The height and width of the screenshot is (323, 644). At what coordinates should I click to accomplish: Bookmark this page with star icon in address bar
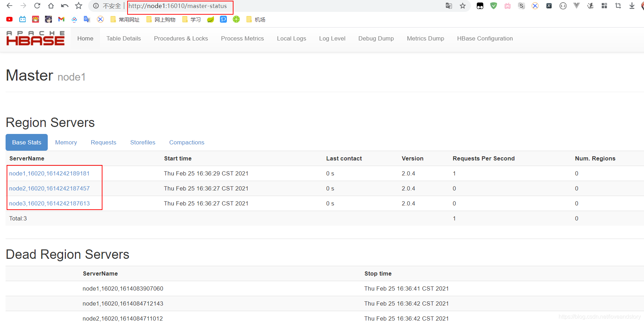pyautogui.click(x=462, y=6)
